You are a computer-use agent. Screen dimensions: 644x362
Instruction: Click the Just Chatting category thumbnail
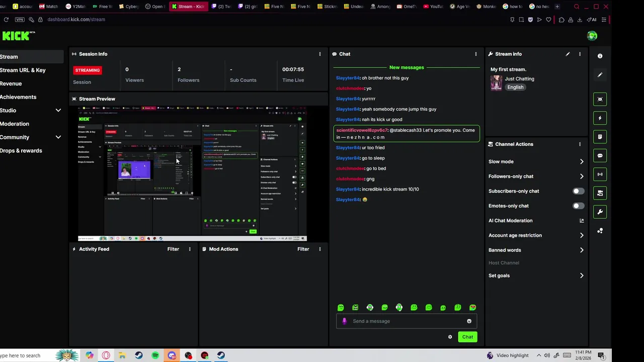(496, 83)
